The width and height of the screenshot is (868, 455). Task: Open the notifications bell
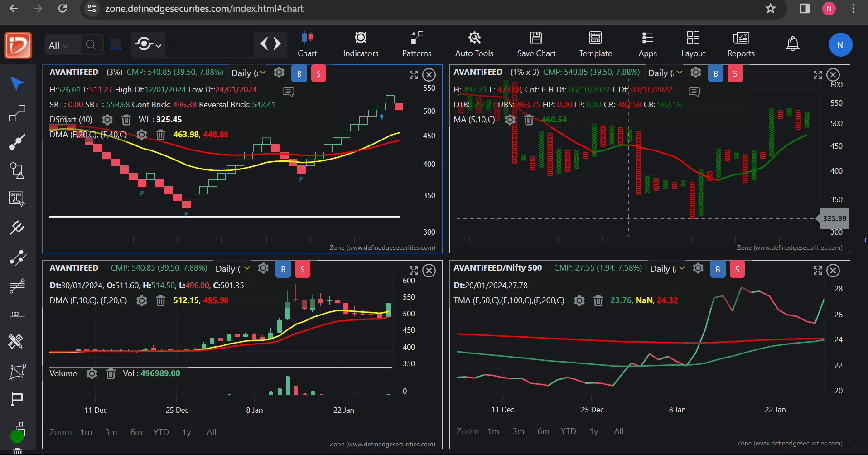(x=792, y=44)
